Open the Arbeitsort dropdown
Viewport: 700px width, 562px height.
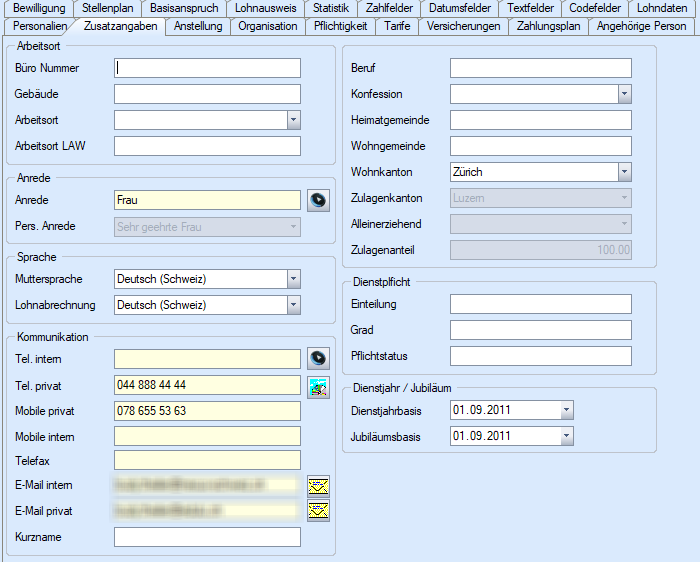[x=294, y=120]
